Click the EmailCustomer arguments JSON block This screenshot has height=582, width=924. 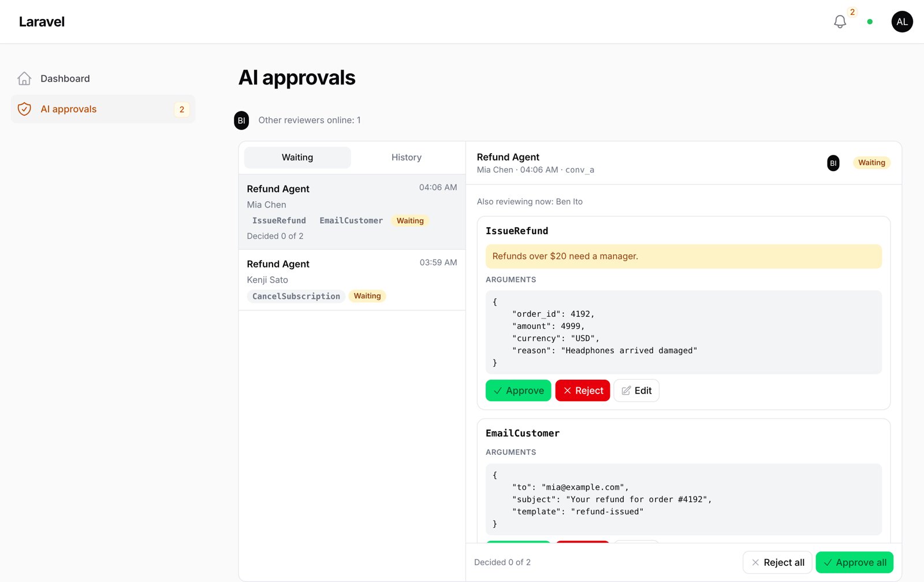[x=684, y=499]
